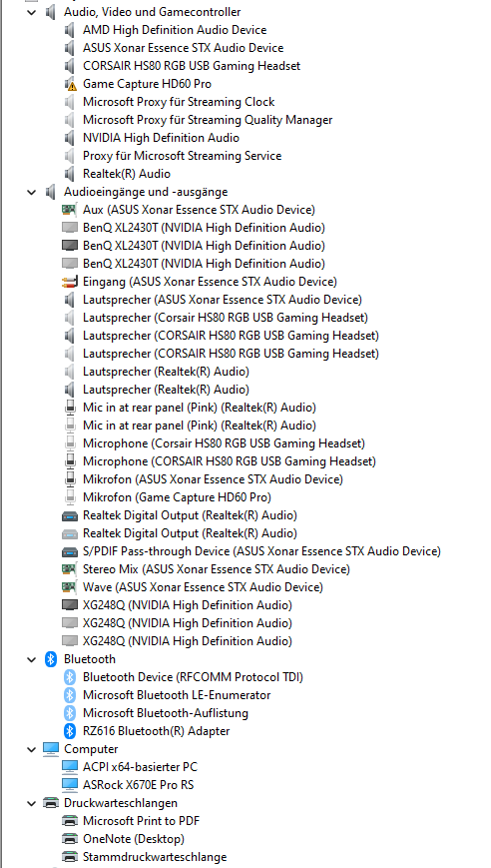The width and height of the screenshot is (491, 868).
Task: Click the S/PDIF Pass-through Device icon
Action: pyautogui.click(x=70, y=552)
